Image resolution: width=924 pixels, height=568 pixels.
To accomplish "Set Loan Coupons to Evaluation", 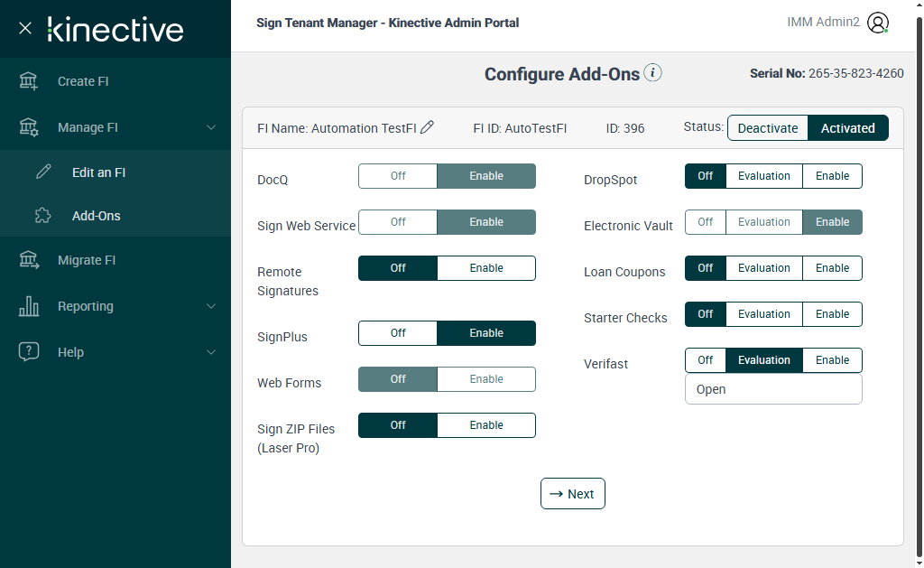I will pos(763,268).
